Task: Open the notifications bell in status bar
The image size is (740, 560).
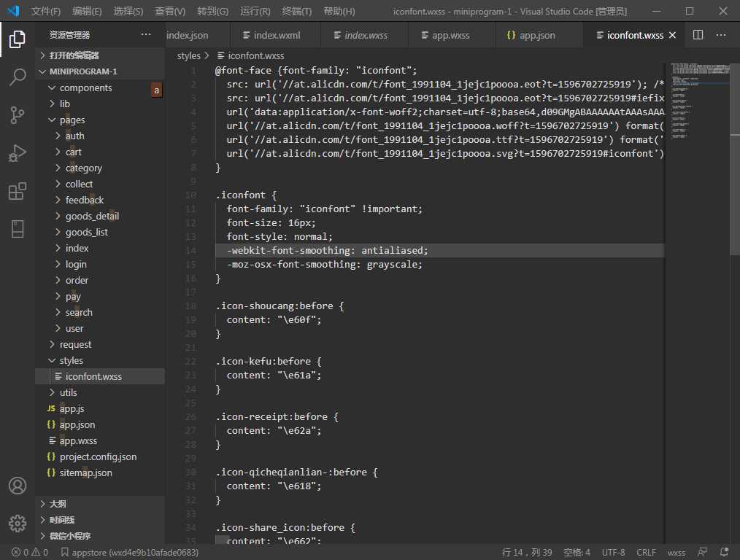Action: click(x=725, y=552)
